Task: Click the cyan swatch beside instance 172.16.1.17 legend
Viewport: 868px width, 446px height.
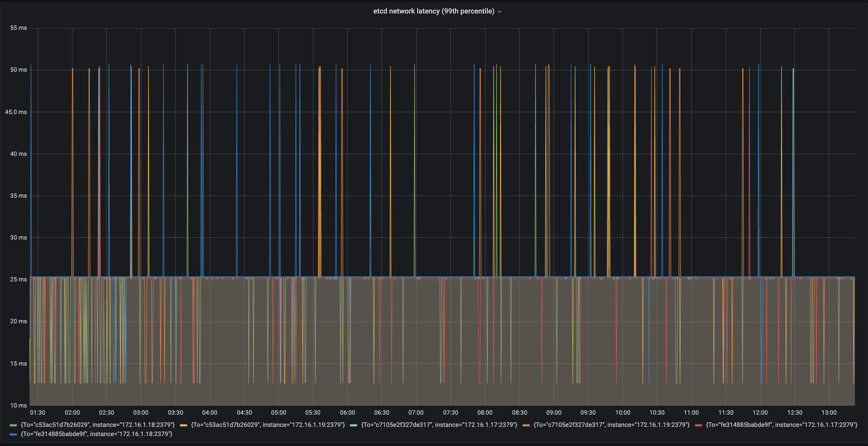Action: pyautogui.click(x=354, y=425)
